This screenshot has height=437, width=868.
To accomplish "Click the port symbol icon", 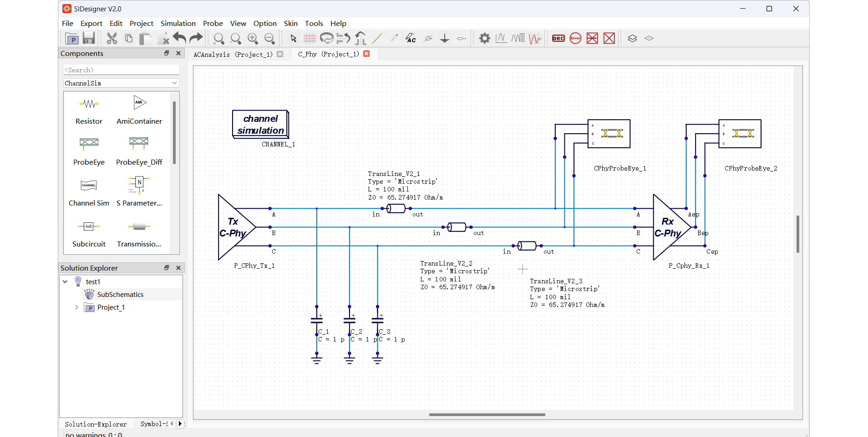I will [x=462, y=39].
